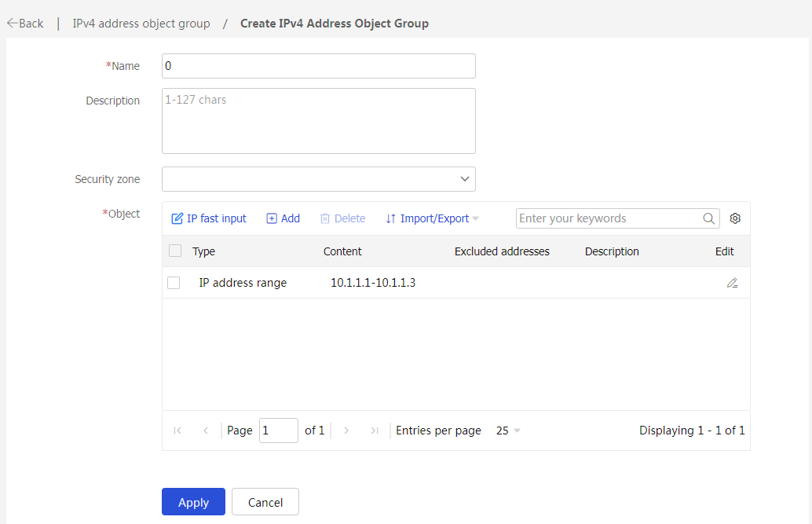Open the Security zone dropdown
The image size is (812, 524).
[x=319, y=179]
